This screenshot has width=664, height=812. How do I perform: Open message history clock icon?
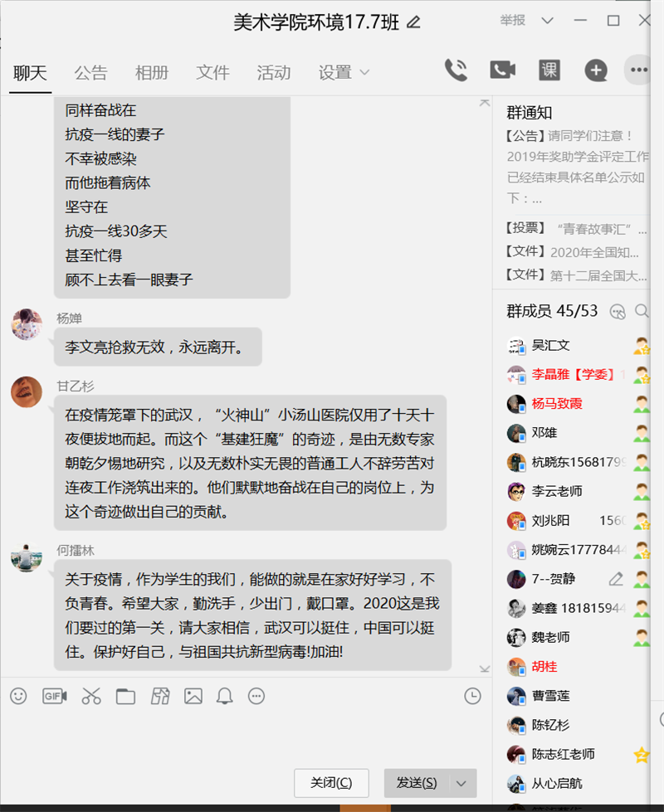click(472, 696)
